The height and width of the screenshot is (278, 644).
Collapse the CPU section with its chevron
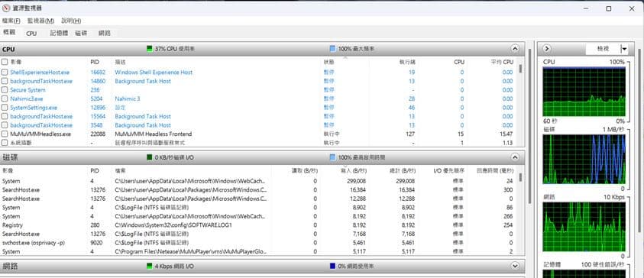coord(515,49)
